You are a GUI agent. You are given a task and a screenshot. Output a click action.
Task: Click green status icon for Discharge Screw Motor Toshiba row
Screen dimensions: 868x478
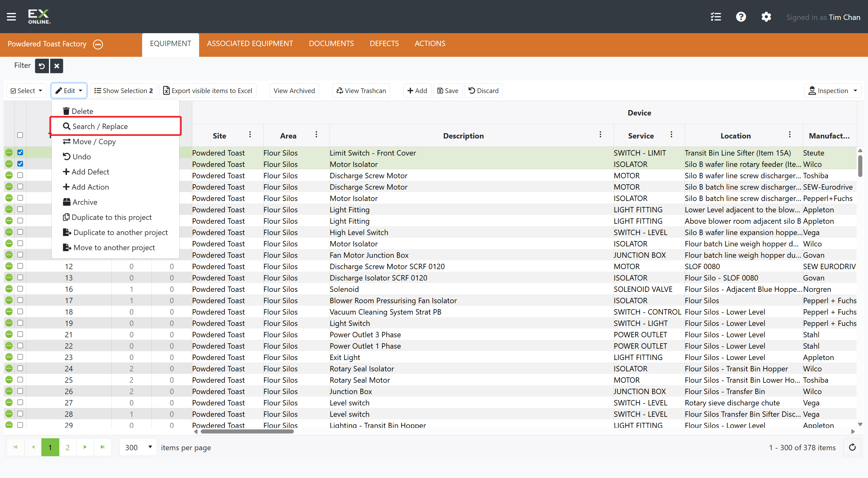coord(9,175)
